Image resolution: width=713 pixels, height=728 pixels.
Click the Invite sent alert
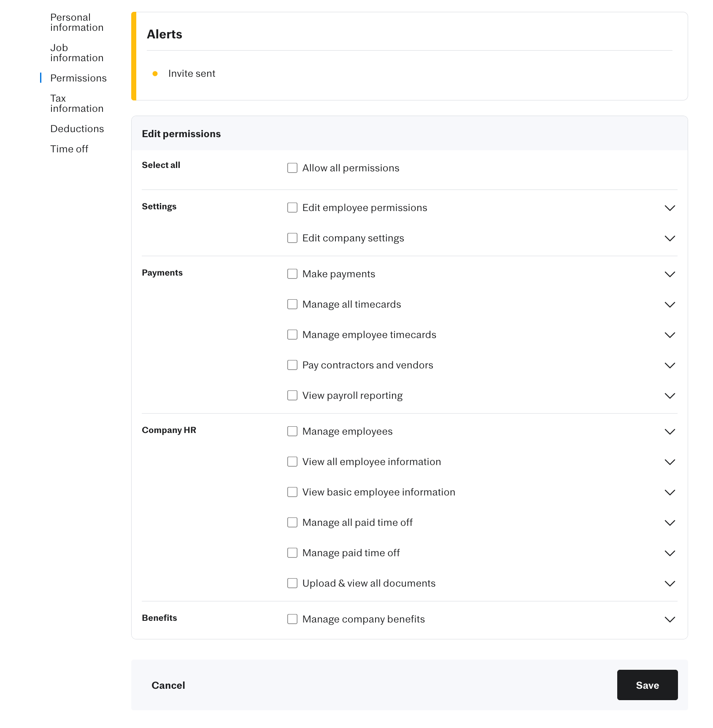pyautogui.click(x=192, y=73)
